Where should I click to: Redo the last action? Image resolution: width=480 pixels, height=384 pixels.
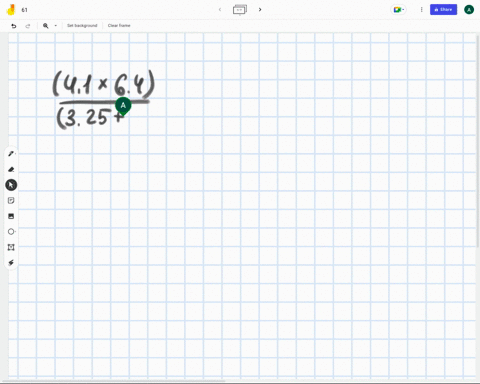[28, 26]
